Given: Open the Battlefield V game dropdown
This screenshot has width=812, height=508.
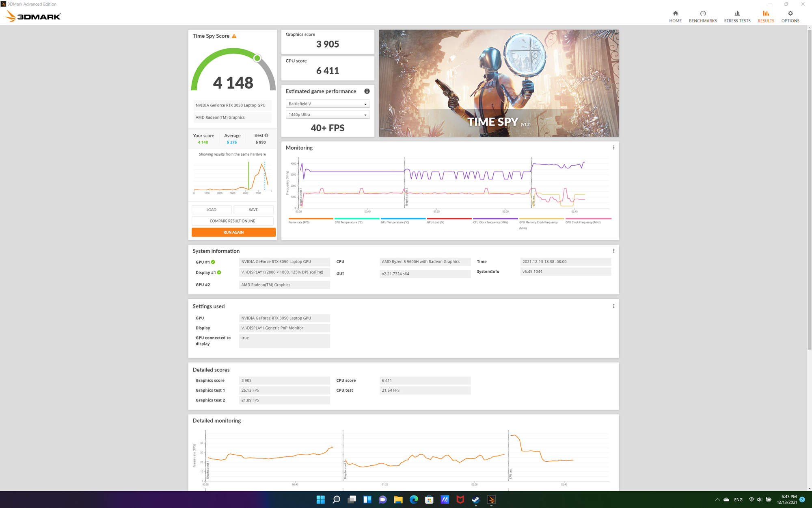Looking at the screenshot, I should pyautogui.click(x=328, y=104).
